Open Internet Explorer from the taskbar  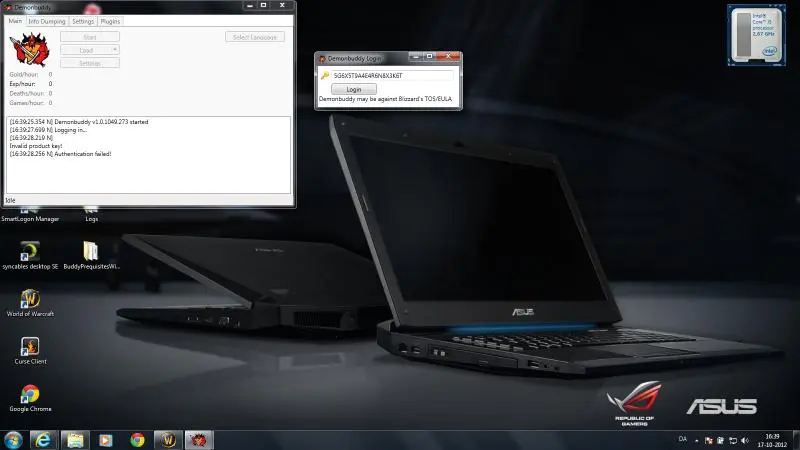(43, 440)
